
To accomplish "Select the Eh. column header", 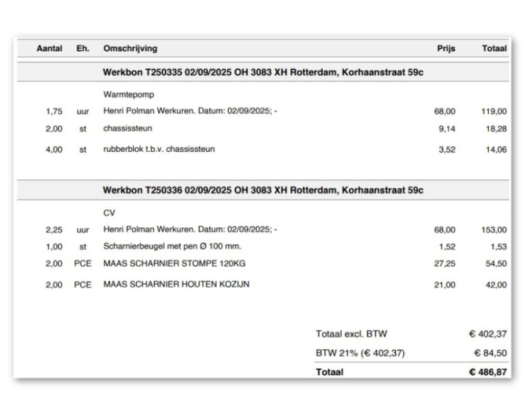I will [82, 49].
